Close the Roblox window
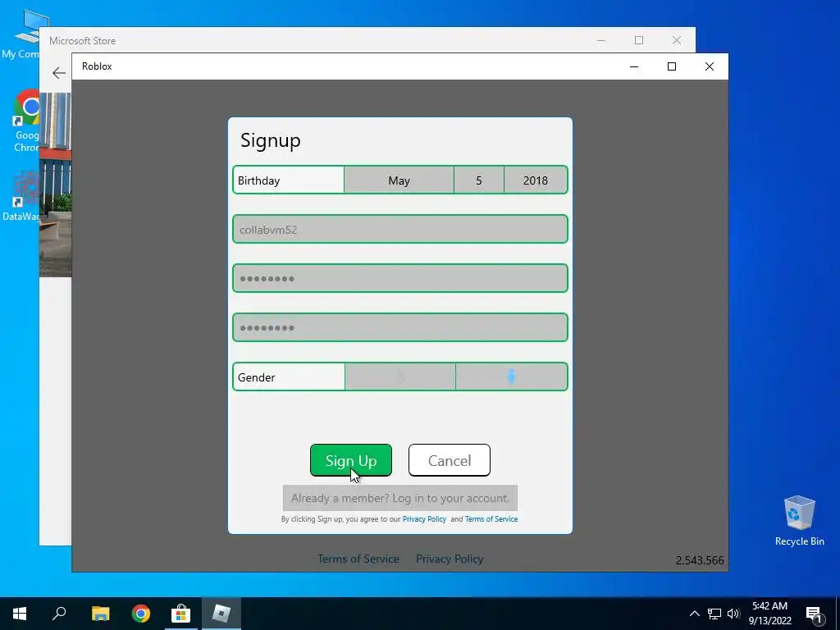Viewport: 840px width, 630px height. [710, 66]
